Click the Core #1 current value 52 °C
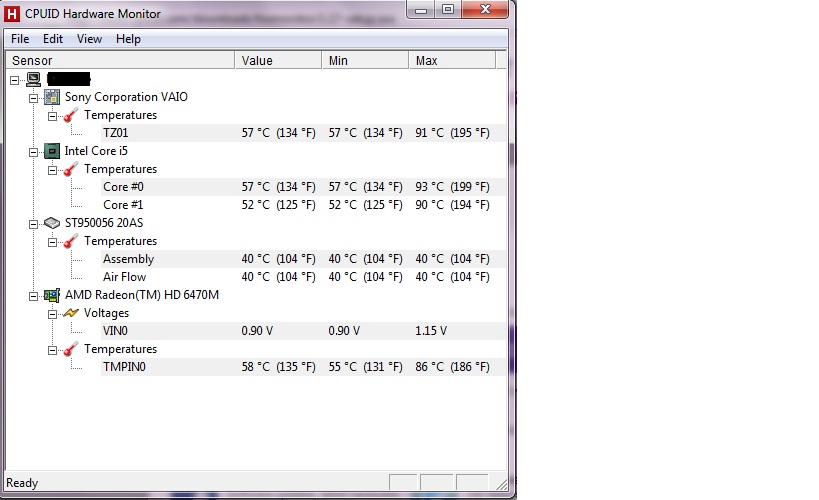Screen dimensions: 819x500 point(278,205)
